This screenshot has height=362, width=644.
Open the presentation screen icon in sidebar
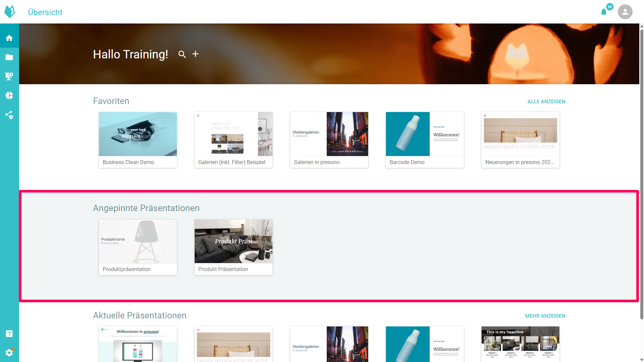point(9,76)
